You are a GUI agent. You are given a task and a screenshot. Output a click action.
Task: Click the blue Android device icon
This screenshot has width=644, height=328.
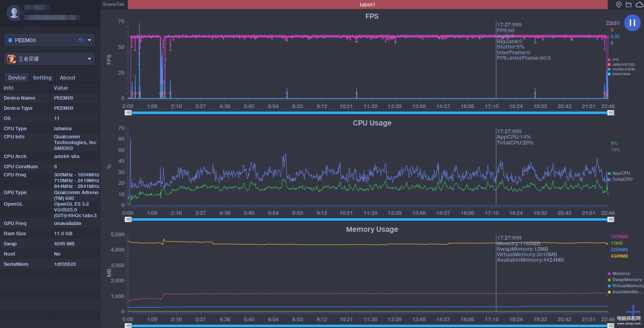10,40
